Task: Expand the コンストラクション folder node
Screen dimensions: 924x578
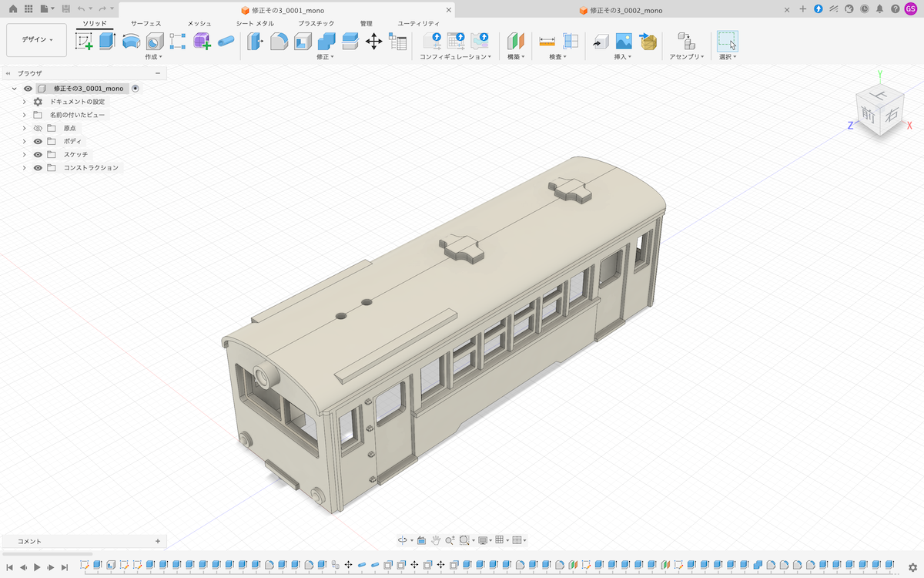Action: coord(25,167)
